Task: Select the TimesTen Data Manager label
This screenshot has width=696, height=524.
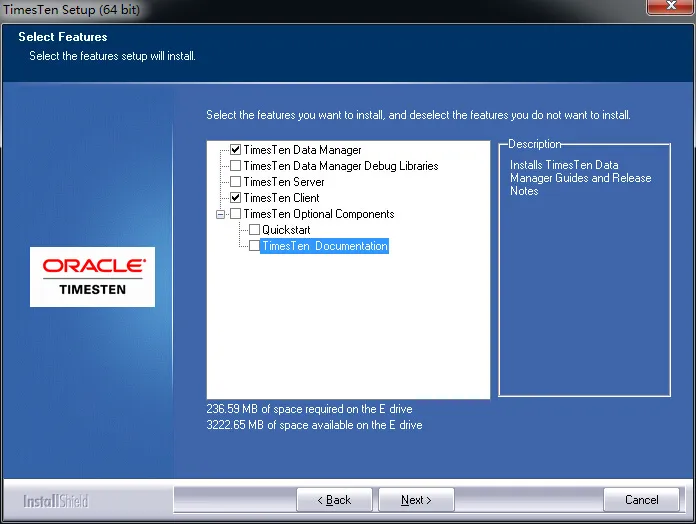Action: pos(302,150)
